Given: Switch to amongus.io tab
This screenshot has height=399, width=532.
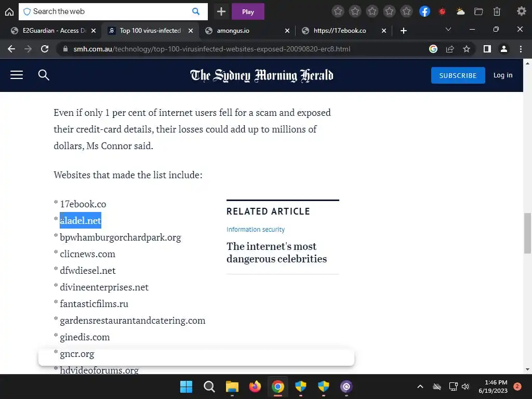Looking at the screenshot, I should point(247,31).
